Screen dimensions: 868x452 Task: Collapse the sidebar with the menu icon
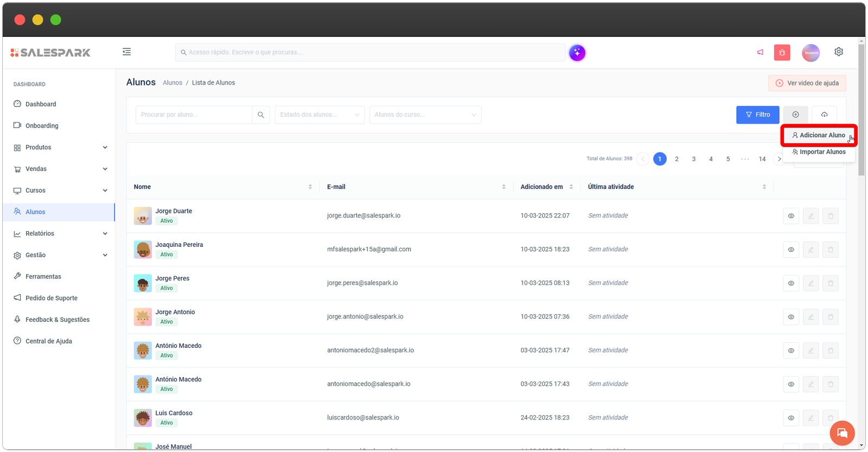click(x=126, y=52)
